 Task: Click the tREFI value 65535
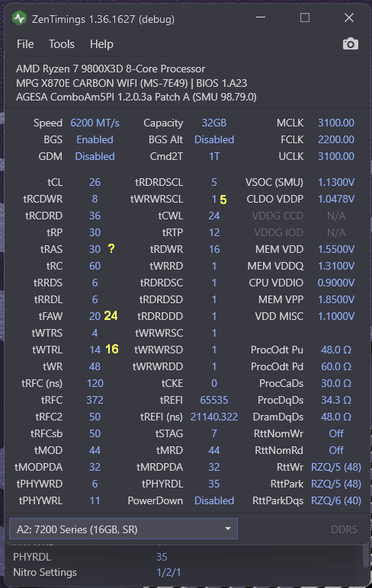214,400
